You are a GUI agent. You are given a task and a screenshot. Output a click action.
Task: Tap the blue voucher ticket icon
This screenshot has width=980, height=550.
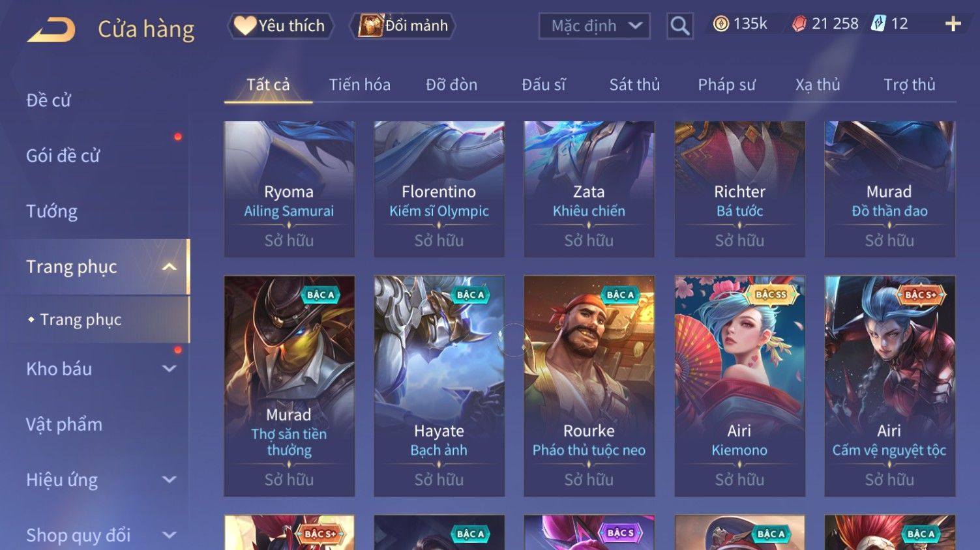878,24
